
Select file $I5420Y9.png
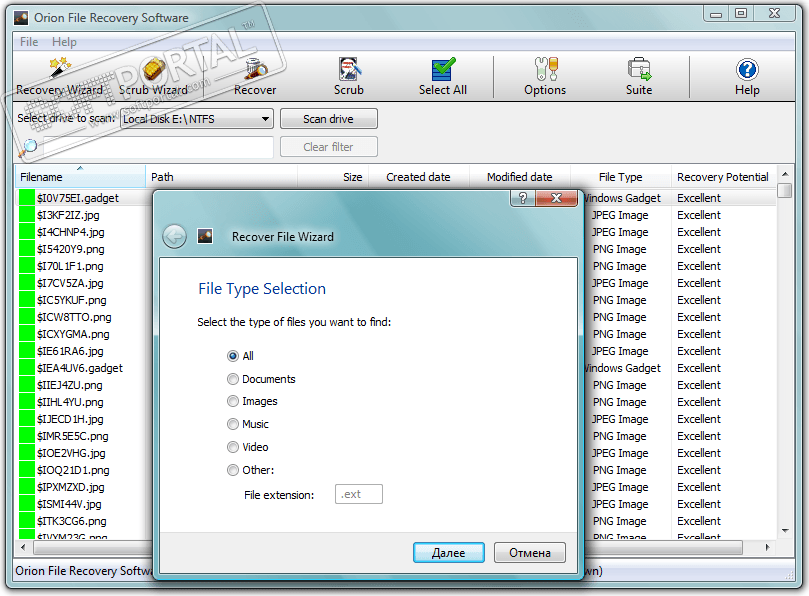click(70, 249)
